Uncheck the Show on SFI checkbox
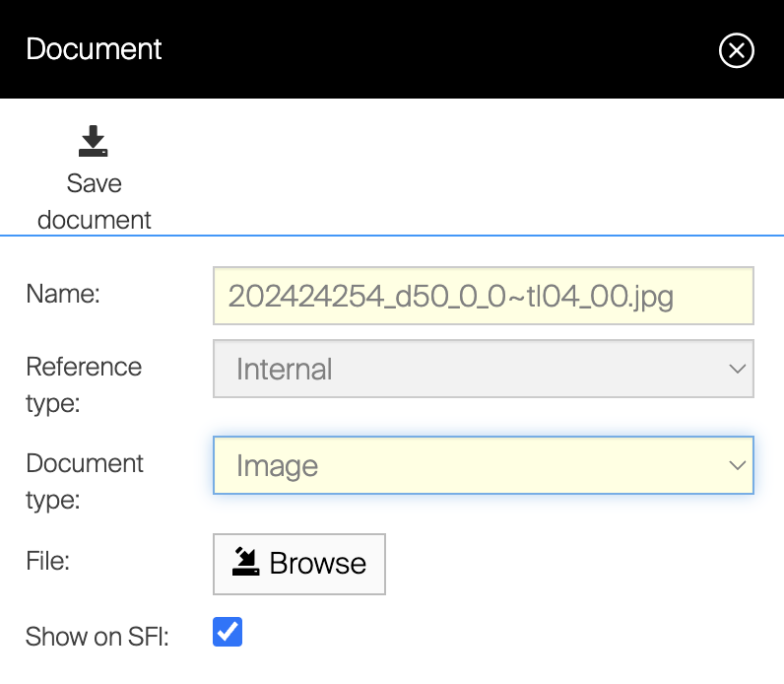Viewport: 784px width, 684px height. [228, 633]
